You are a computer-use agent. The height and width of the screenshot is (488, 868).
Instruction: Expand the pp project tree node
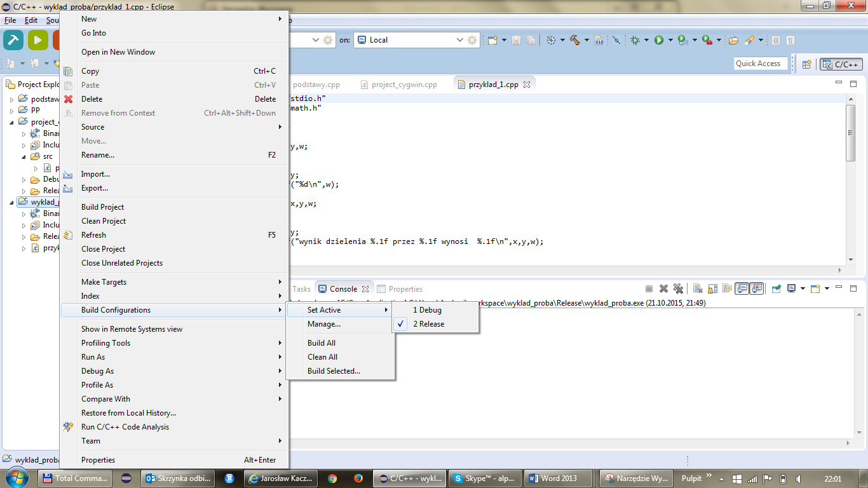[x=11, y=110]
